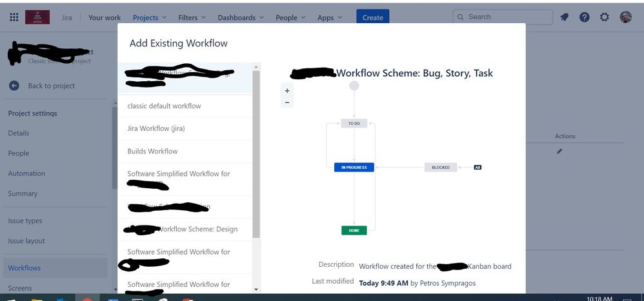Click workflow list scroll up arrow
The image size is (644, 301).
tap(256, 67)
